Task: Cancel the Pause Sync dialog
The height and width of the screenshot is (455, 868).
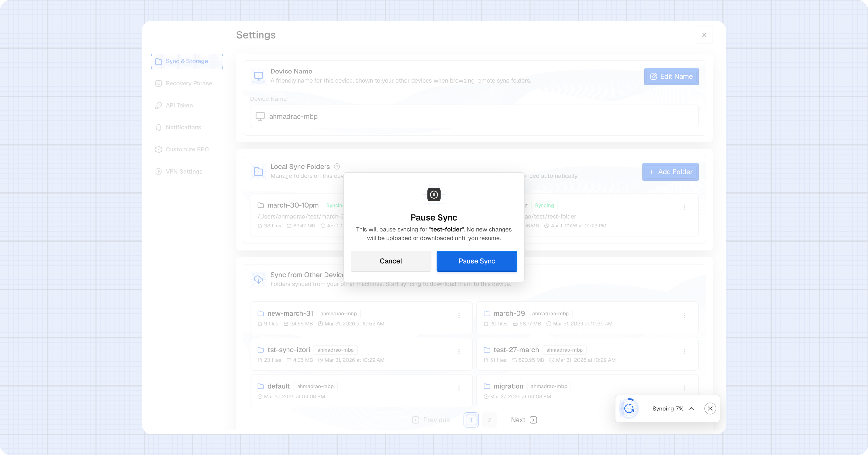Action: click(x=390, y=261)
